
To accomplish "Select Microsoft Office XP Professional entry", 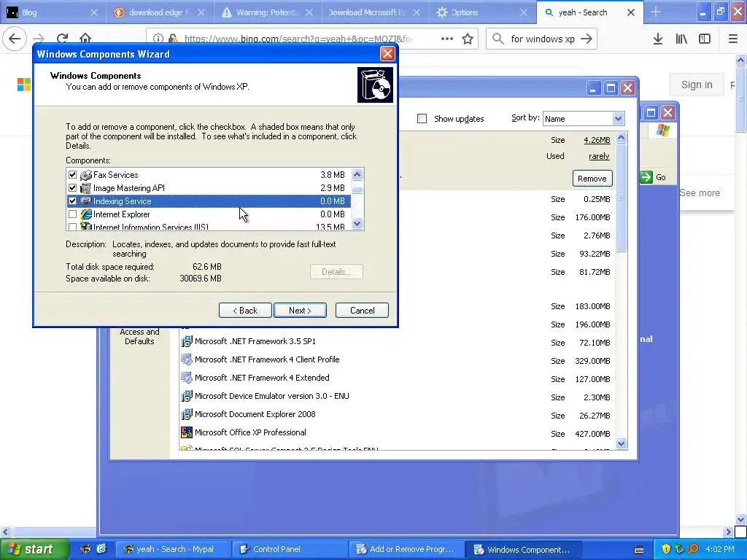I will click(x=250, y=432).
